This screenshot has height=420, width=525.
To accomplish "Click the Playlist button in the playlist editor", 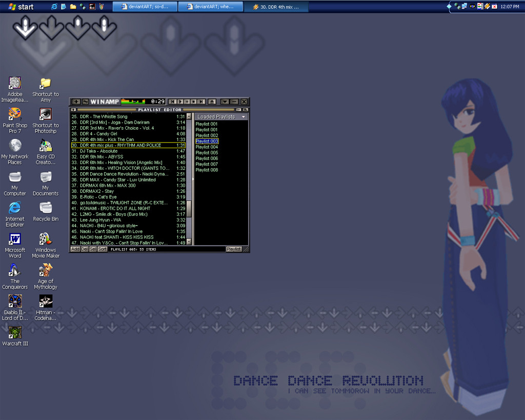I will (x=234, y=249).
